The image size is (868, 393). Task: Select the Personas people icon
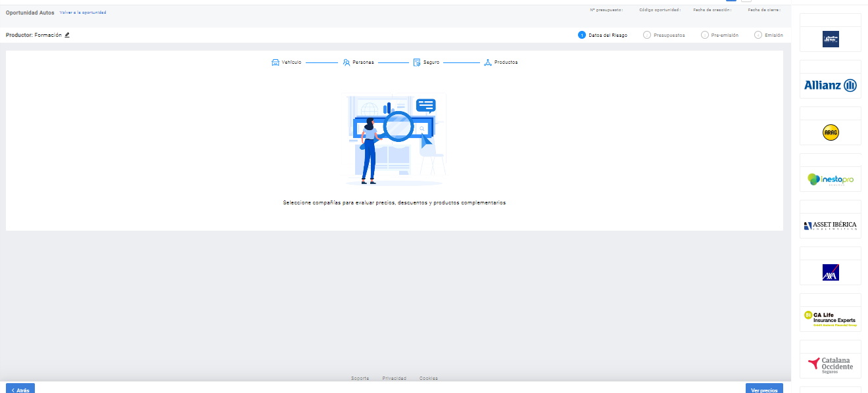346,62
